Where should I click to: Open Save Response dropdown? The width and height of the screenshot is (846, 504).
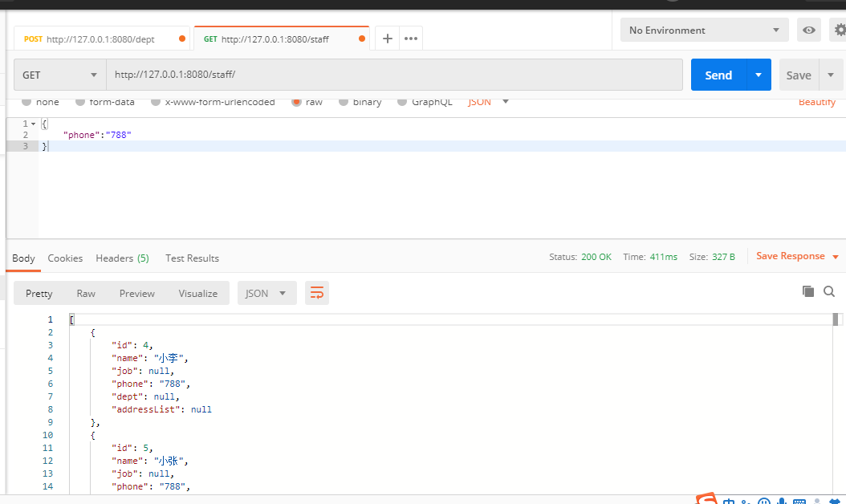797,256
